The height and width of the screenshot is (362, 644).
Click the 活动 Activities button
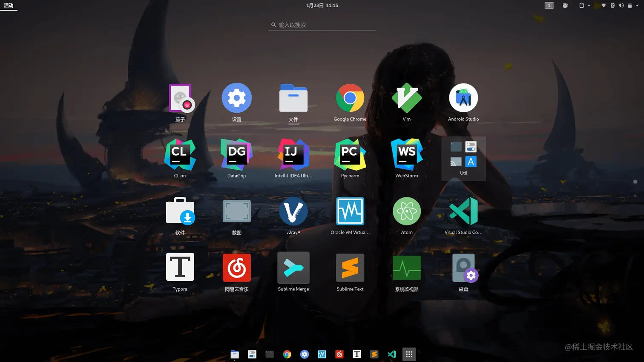9,6
